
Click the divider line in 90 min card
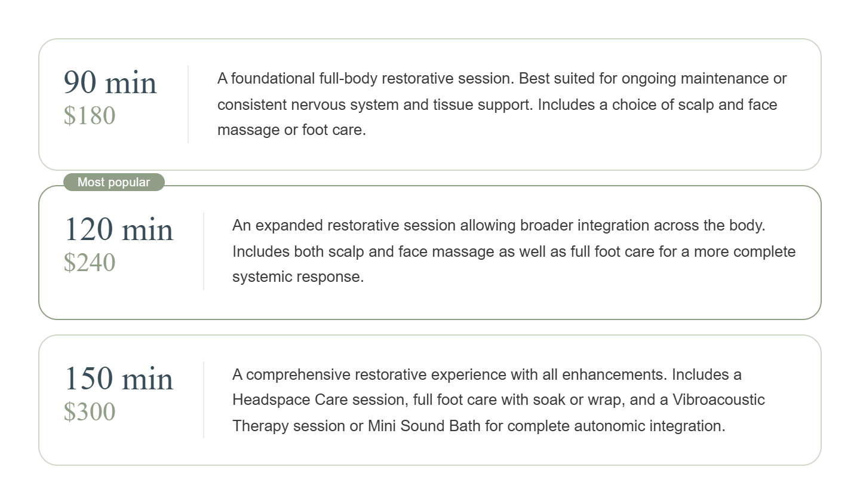(188, 105)
